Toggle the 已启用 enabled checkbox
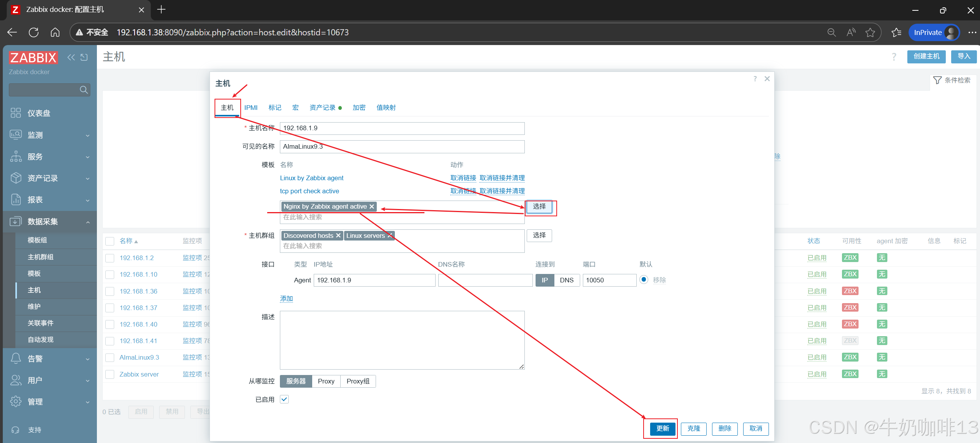Viewport: 980px width, 443px height. (x=284, y=399)
